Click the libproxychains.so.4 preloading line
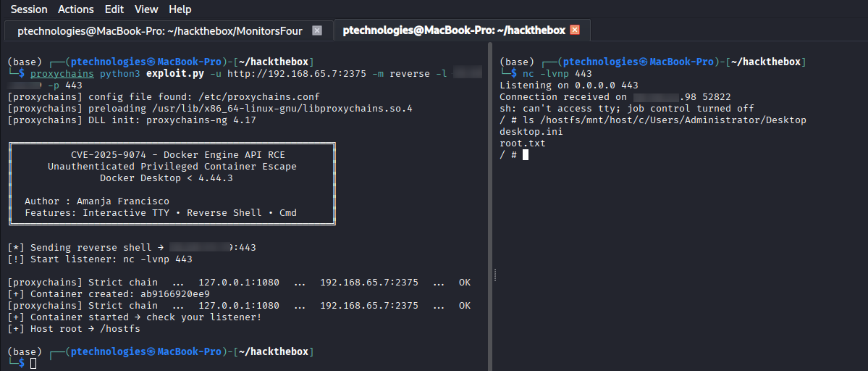Screen dimensions: 868x371 210,109
